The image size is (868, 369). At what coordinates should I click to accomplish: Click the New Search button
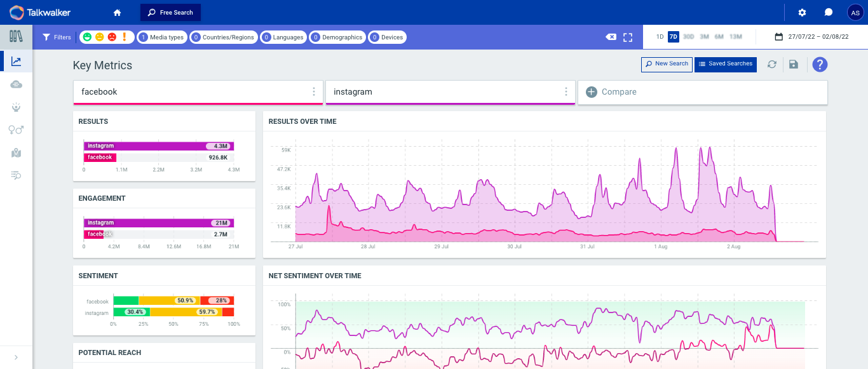667,64
